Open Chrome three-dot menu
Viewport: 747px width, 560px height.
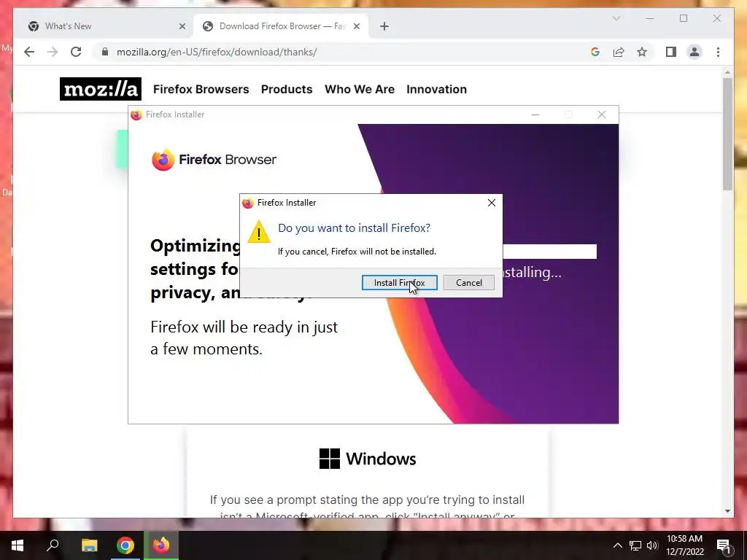(x=718, y=52)
